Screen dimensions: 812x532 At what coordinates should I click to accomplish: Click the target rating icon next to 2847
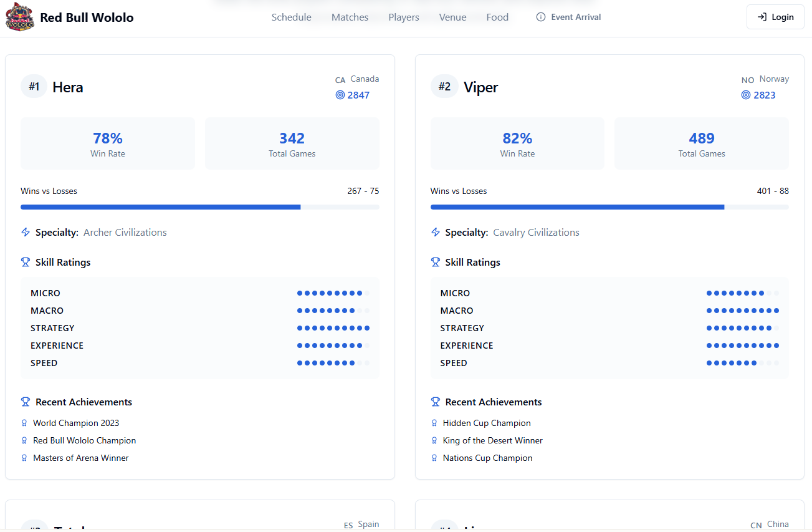(x=340, y=95)
